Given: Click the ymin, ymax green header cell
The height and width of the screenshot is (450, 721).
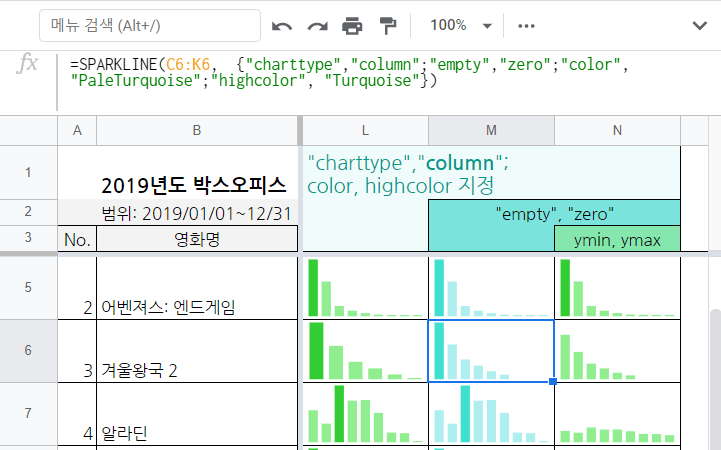Looking at the screenshot, I should pos(617,239).
